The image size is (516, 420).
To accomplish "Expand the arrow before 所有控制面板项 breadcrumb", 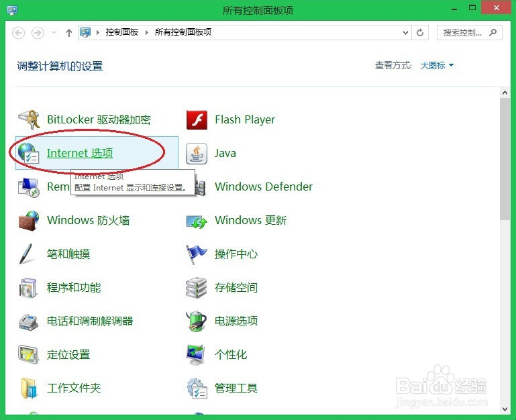I will pos(147,32).
